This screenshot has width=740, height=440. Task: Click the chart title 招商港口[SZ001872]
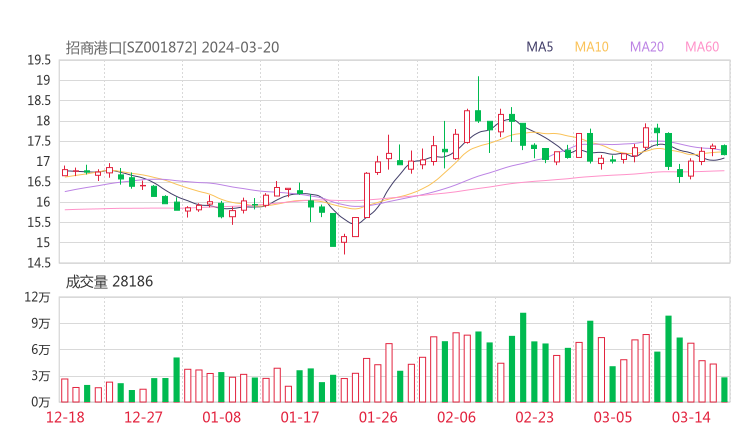coord(132,47)
